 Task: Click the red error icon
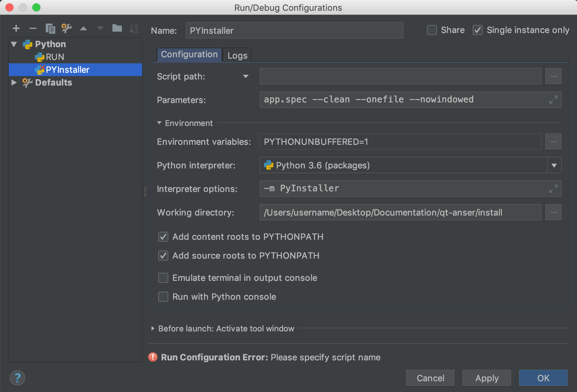[x=153, y=357]
